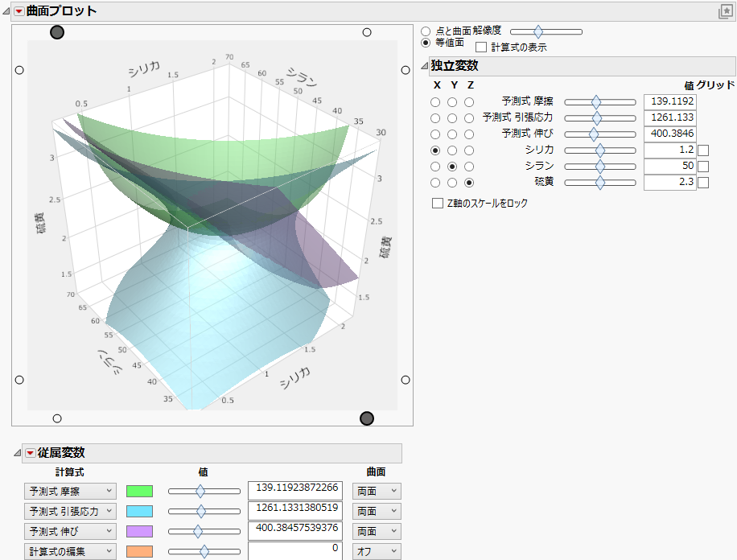Click the dark rotation handle above the plot
This screenshot has width=737, height=560.
tap(56, 32)
